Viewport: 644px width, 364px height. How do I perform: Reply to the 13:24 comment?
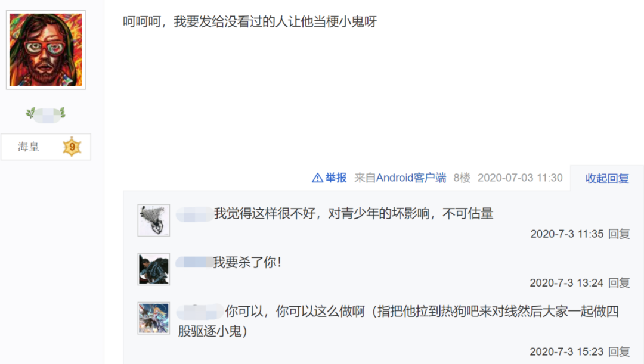[619, 283]
